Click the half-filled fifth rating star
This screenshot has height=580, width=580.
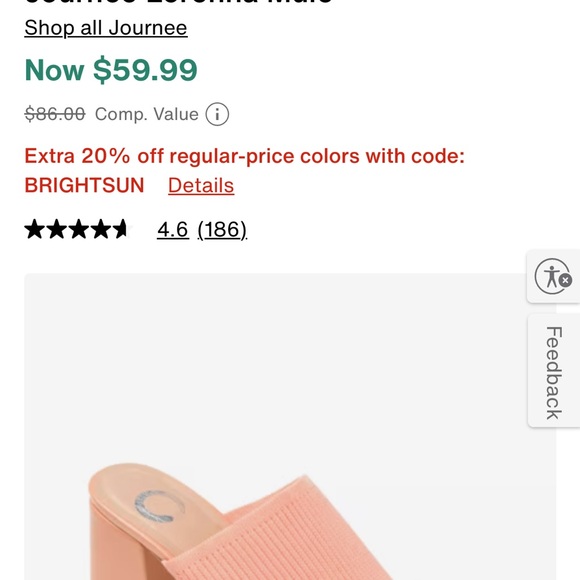coord(122,229)
